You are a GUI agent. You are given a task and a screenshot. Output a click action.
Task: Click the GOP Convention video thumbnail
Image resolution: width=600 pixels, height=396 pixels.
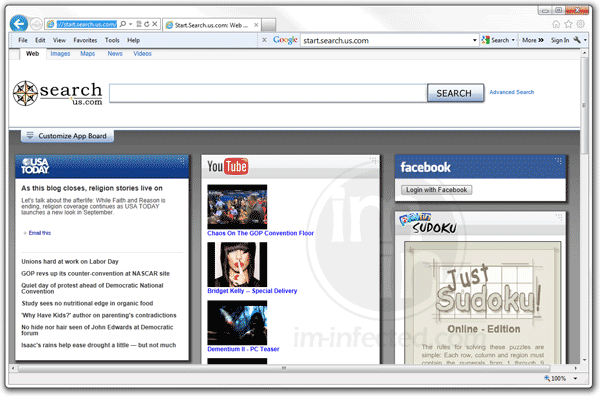[237, 207]
